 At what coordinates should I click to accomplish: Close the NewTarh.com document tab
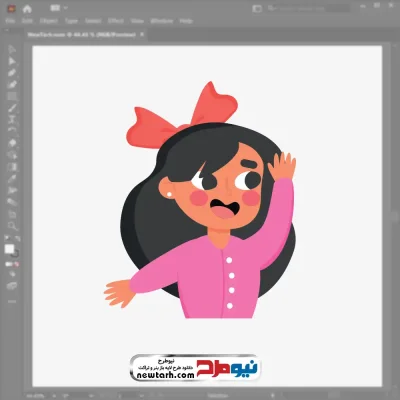pos(142,34)
